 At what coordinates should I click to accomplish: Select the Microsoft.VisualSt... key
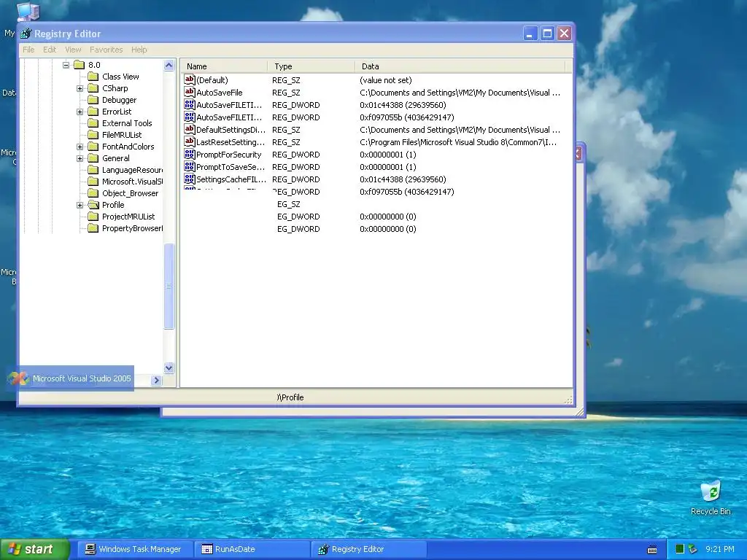coord(132,182)
